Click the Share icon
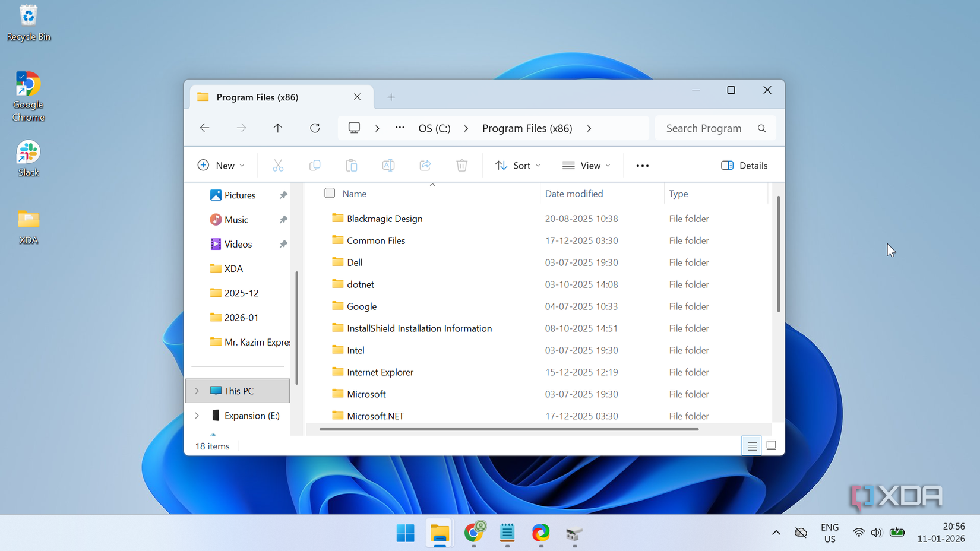The height and width of the screenshot is (551, 980). 425,165
